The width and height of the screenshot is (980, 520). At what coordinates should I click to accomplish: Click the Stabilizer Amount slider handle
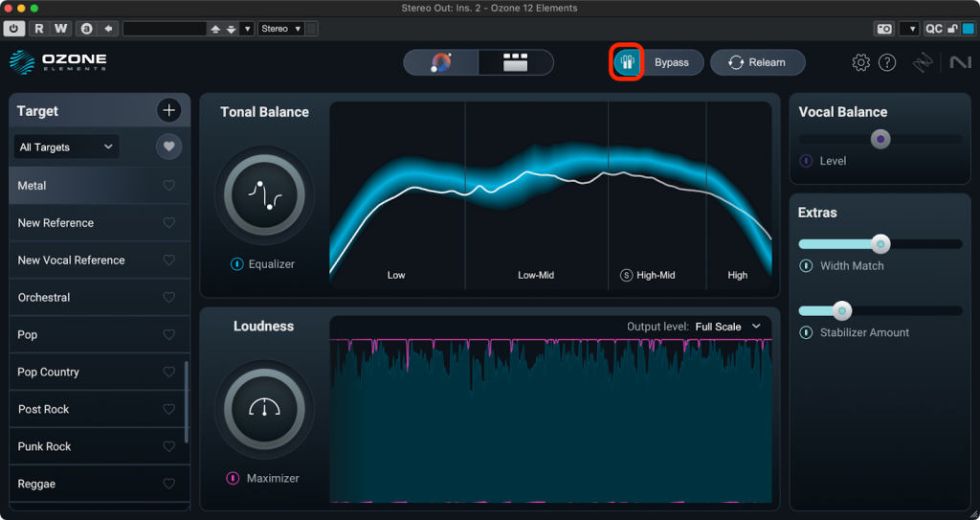[x=841, y=311]
